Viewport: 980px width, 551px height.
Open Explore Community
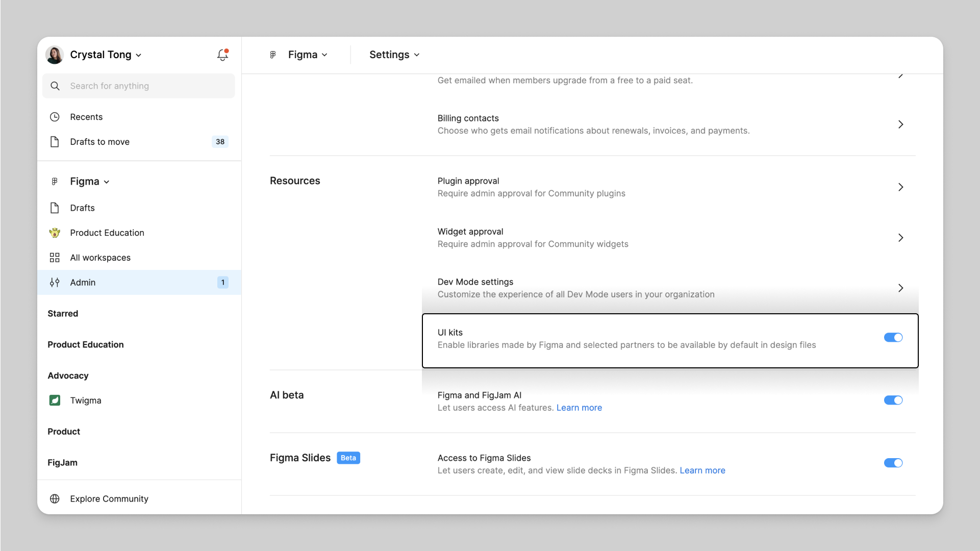pyautogui.click(x=139, y=499)
